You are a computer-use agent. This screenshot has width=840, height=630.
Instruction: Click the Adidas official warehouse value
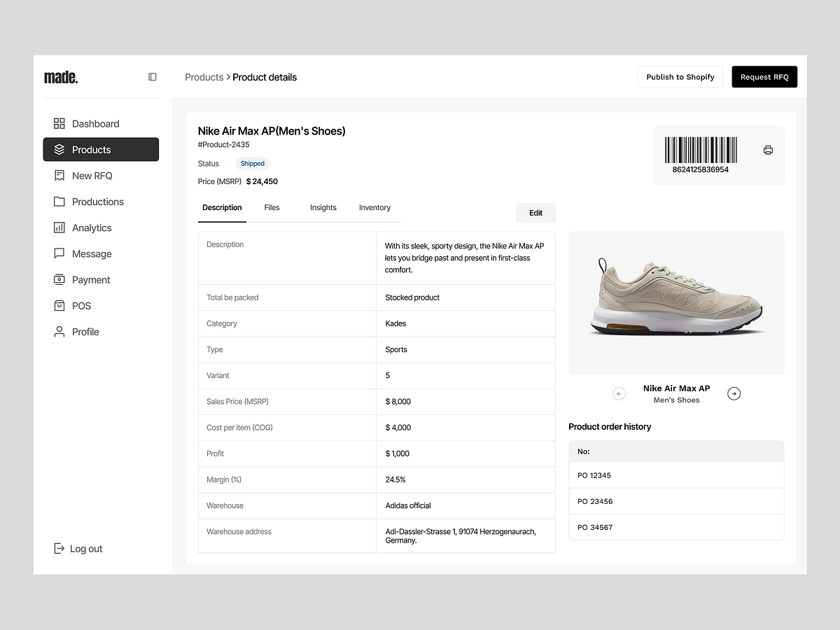(408, 505)
